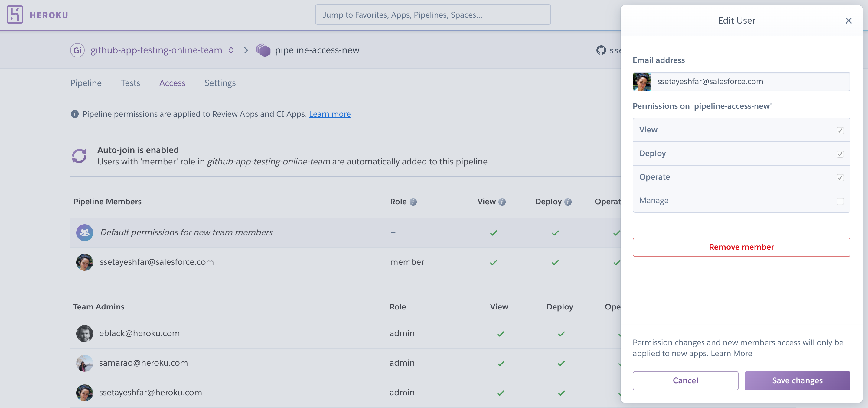Click ssetayeshfar@heroku.com avatar

coord(85,393)
